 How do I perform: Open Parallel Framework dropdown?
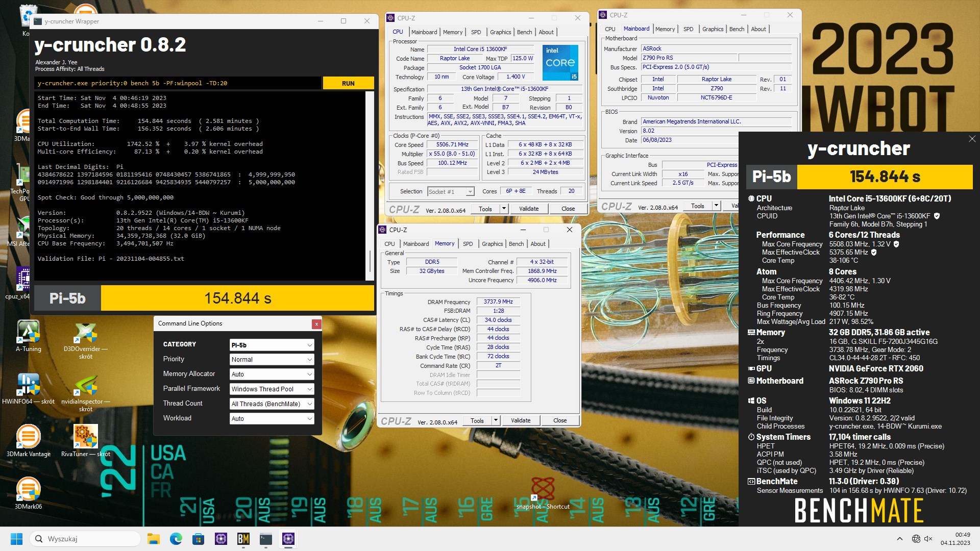click(272, 389)
